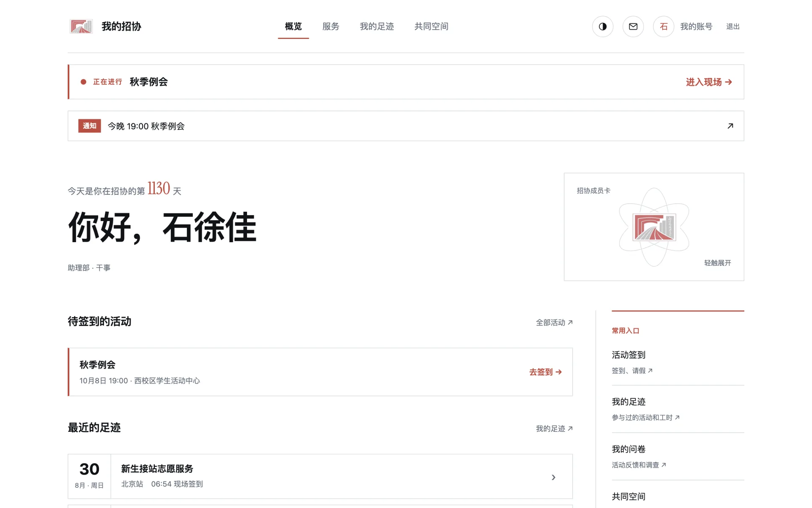Open the 新生接站志愿服务 title
This screenshot has width=812, height=508.
(x=157, y=469)
